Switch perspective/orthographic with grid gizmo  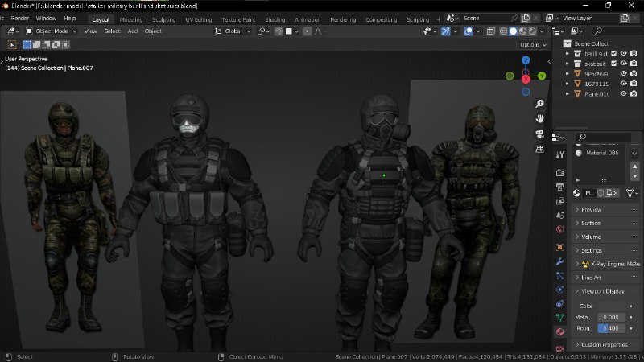coord(539,149)
